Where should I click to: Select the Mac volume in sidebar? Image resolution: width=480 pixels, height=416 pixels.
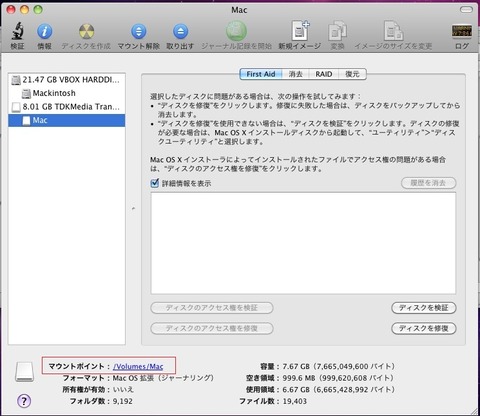coord(67,120)
